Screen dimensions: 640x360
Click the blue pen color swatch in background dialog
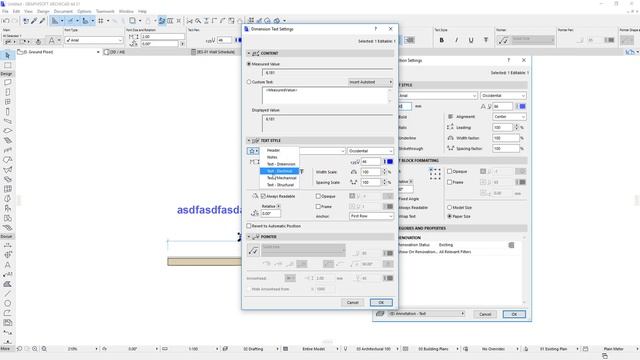click(522, 106)
